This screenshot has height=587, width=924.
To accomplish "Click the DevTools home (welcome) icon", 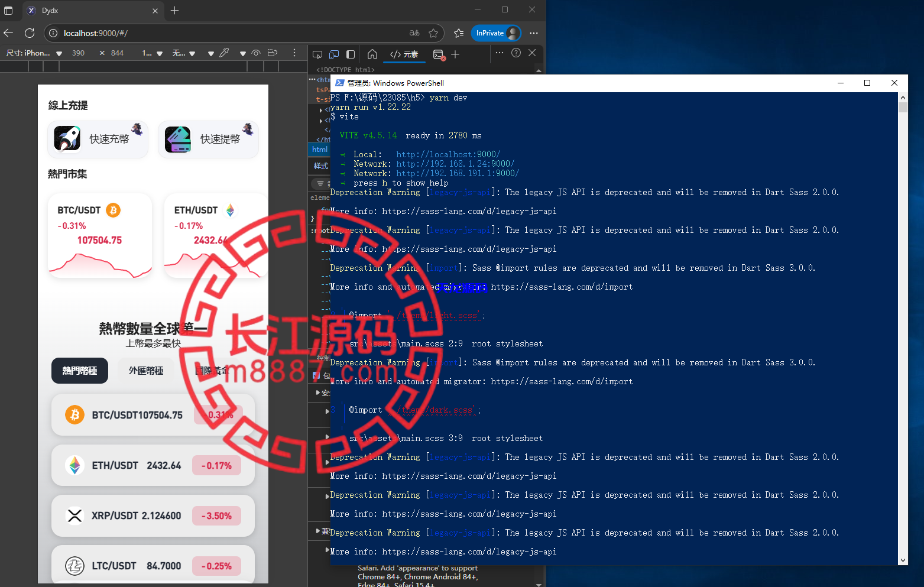I will (372, 54).
